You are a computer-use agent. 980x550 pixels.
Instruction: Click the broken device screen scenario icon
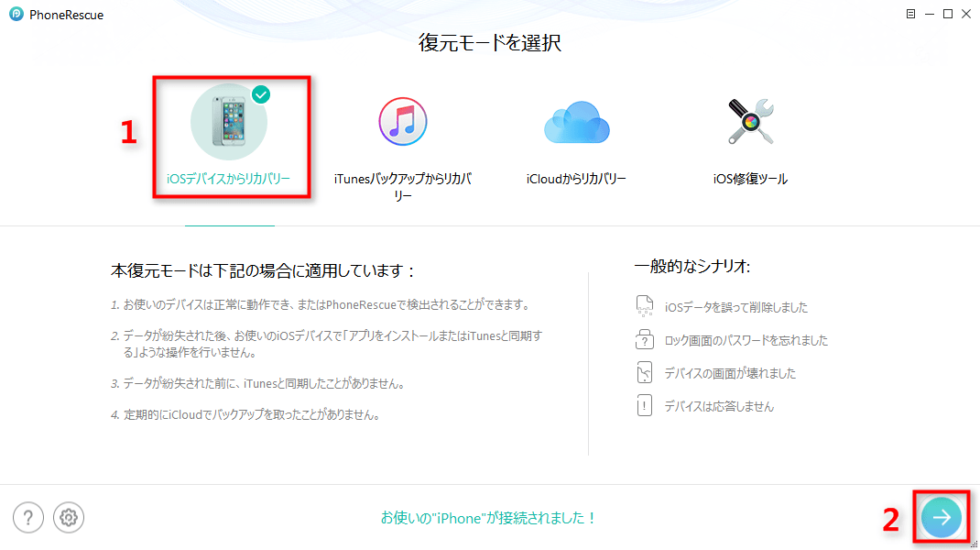pos(645,372)
